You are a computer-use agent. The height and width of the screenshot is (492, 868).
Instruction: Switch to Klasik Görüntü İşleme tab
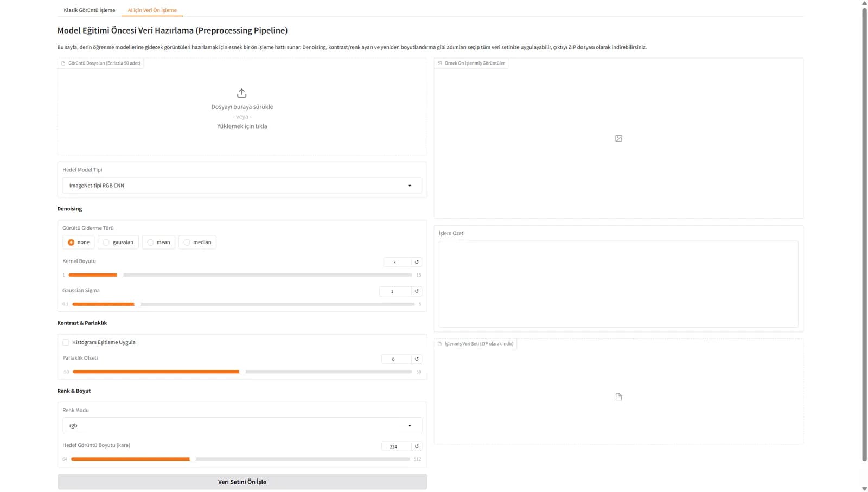point(89,10)
